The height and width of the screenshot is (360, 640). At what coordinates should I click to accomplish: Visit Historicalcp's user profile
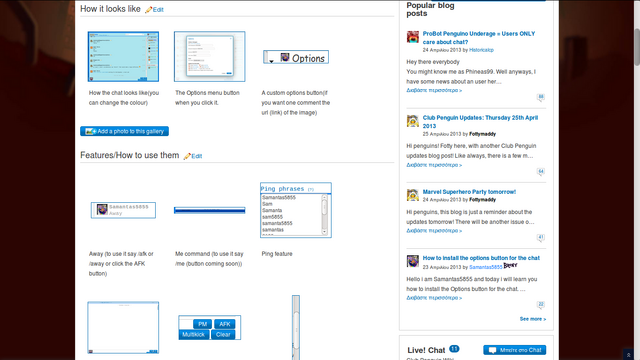coord(481,50)
